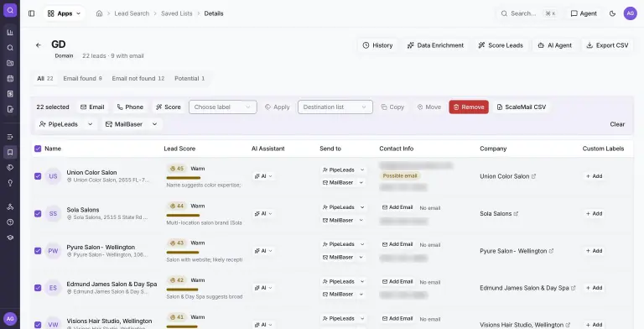The height and width of the screenshot is (329, 644).
Task: Click the History button
Action: click(x=378, y=45)
